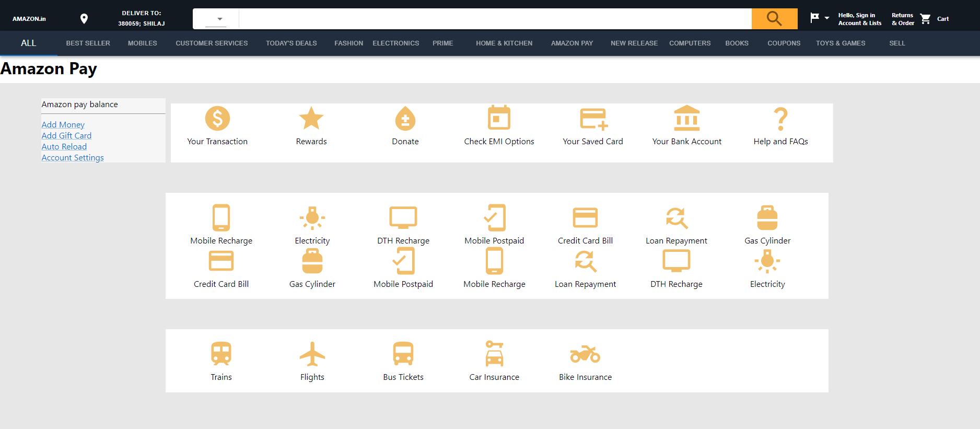The image size is (980, 429).
Task: Click the Amazon pay balance heading
Action: tap(79, 104)
